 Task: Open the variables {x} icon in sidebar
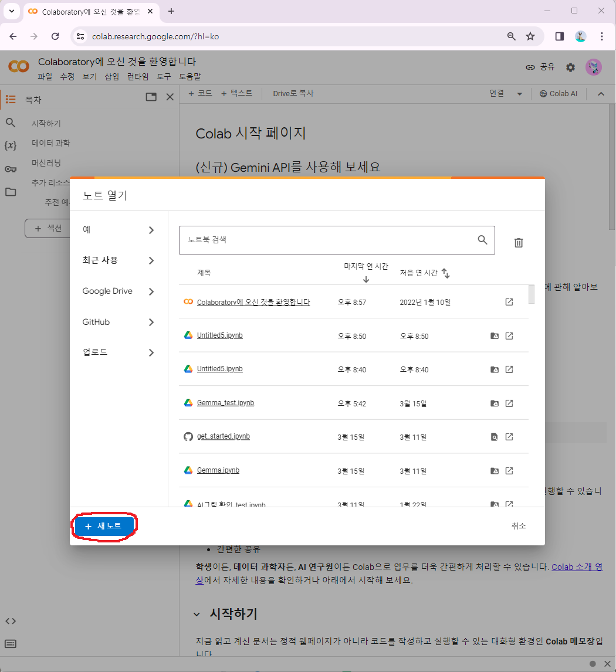click(11, 145)
